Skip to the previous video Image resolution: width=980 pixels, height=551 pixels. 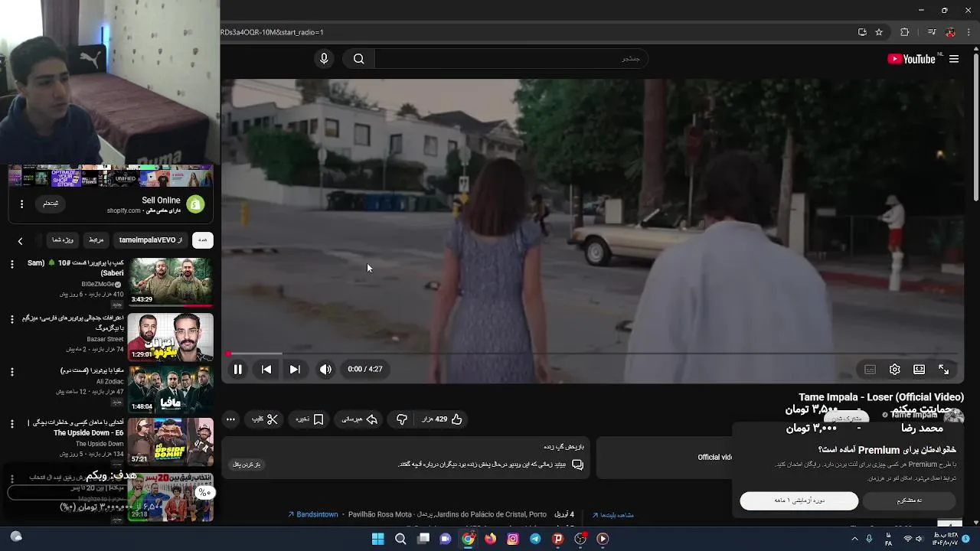click(266, 369)
